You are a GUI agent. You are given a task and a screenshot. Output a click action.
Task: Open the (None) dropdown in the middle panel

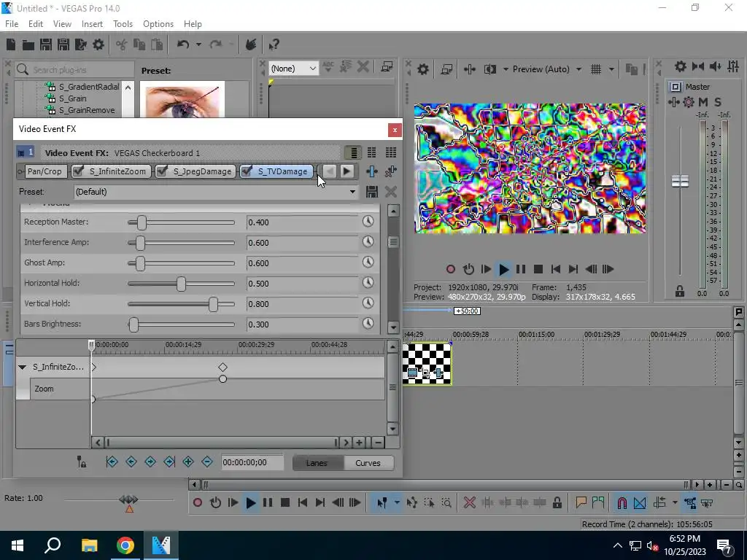pyautogui.click(x=312, y=69)
